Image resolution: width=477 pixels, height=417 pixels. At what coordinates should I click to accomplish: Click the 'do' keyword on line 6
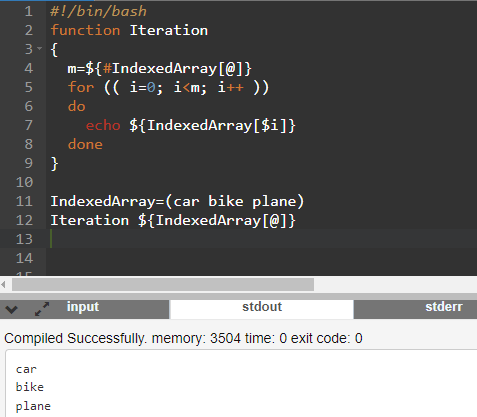click(x=77, y=107)
